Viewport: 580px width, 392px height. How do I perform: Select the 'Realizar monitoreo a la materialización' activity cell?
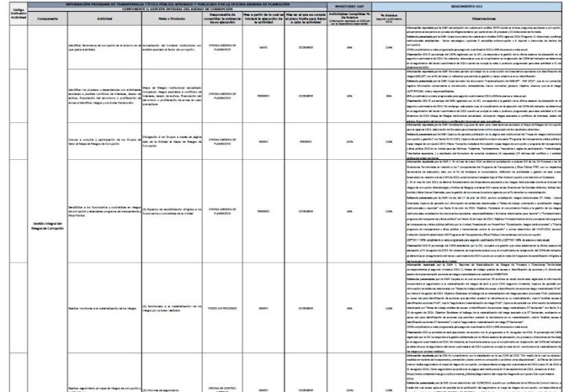[x=104, y=308]
